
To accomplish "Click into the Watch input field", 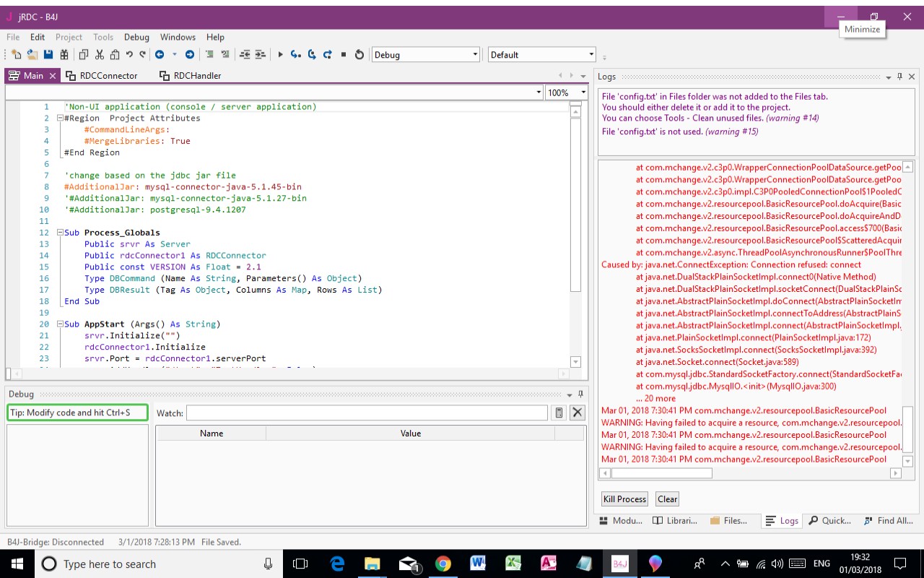I will coord(367,413).
